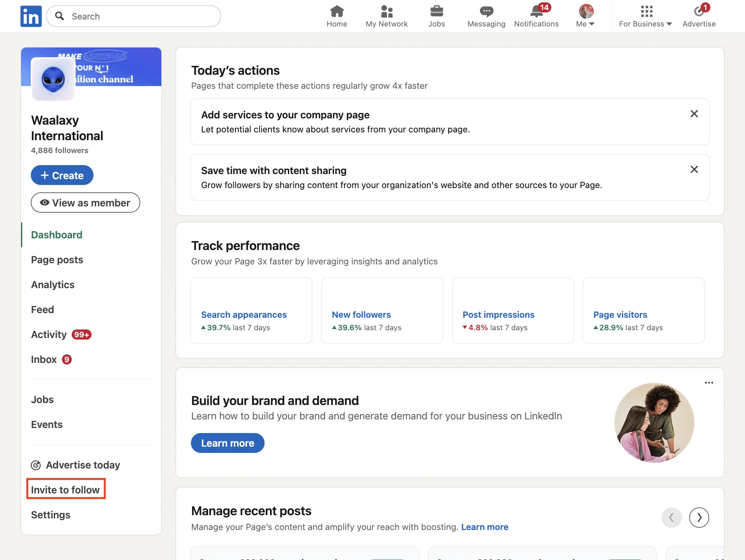Screen dimensions: 745x560
Task: Open the Advertise icon in navbar
Action: point(699,16)
